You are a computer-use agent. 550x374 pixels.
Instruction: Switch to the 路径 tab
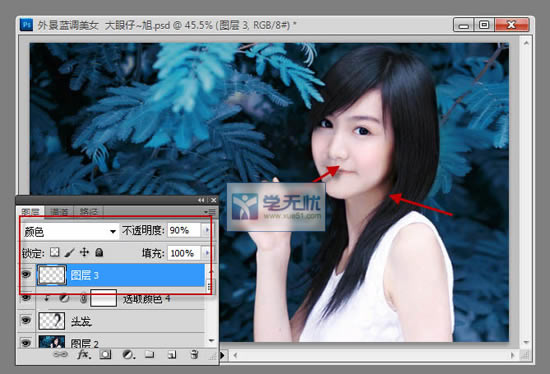(88, 212)
